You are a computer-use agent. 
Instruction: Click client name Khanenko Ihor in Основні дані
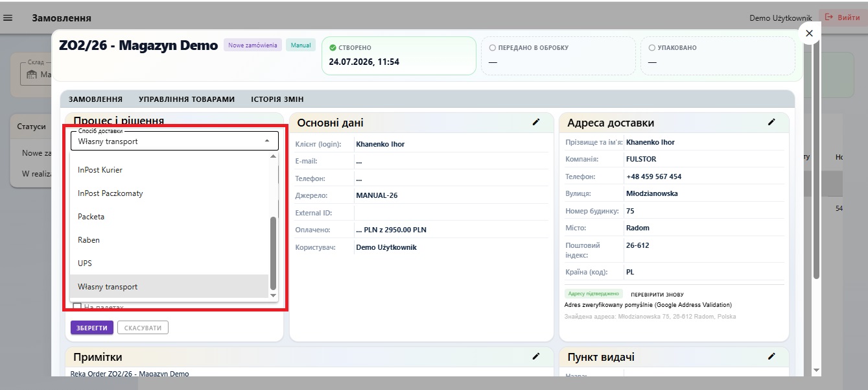(381, 144)
